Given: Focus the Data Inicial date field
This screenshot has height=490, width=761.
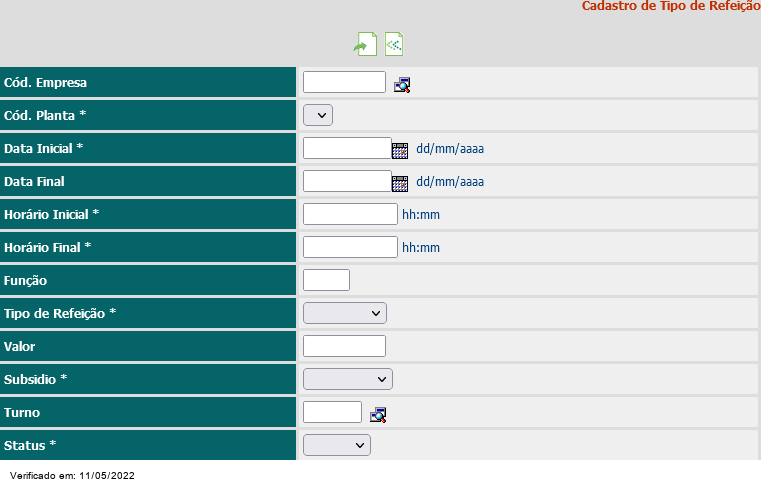Looking at the screenshot, I should [x=347, y=148].
